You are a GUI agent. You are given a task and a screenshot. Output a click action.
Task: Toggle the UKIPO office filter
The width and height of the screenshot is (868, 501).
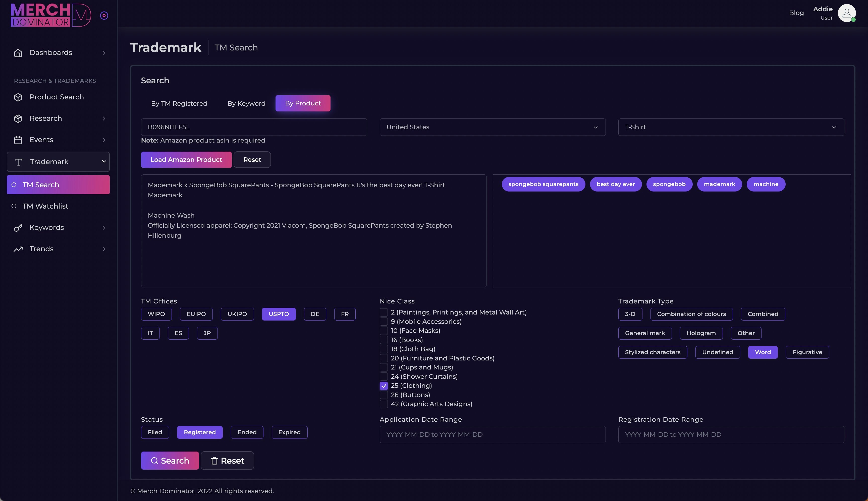click(237, 314)
